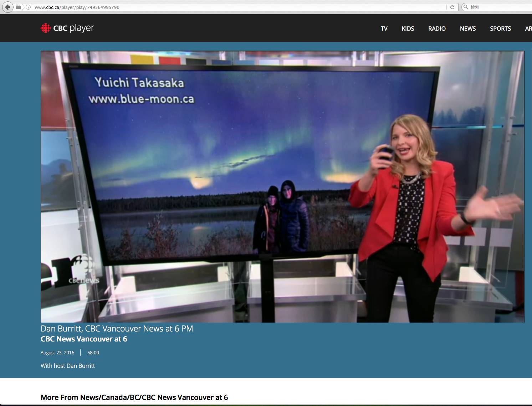Click the August 23, 2016 date text
This screenshot has width=532, height=406.
pos(57,353)
